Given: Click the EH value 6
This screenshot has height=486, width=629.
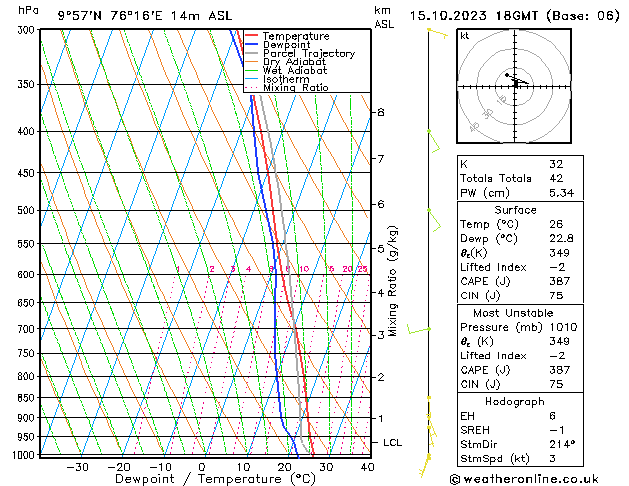Looking at the screenshot, I should (552, 416).
